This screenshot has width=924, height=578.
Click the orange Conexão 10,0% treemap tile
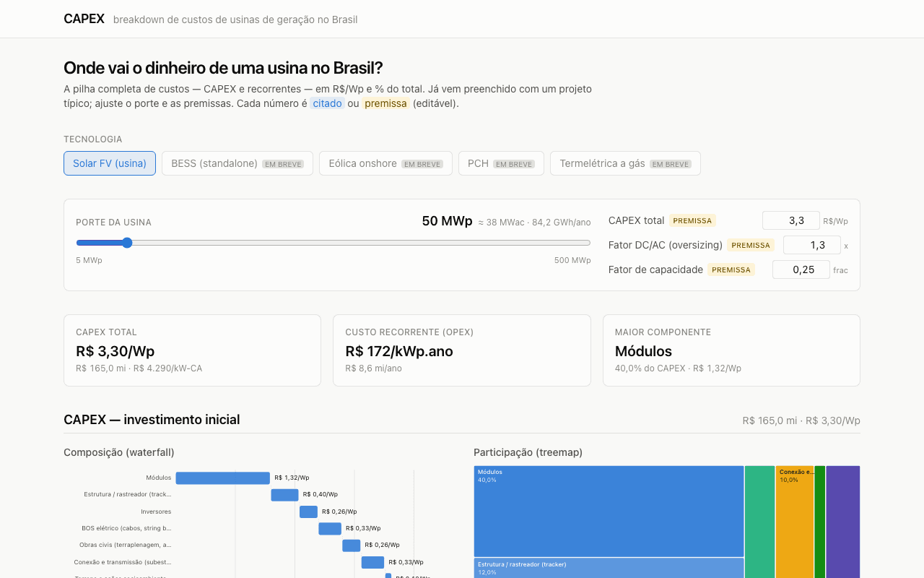coord(795,522)
